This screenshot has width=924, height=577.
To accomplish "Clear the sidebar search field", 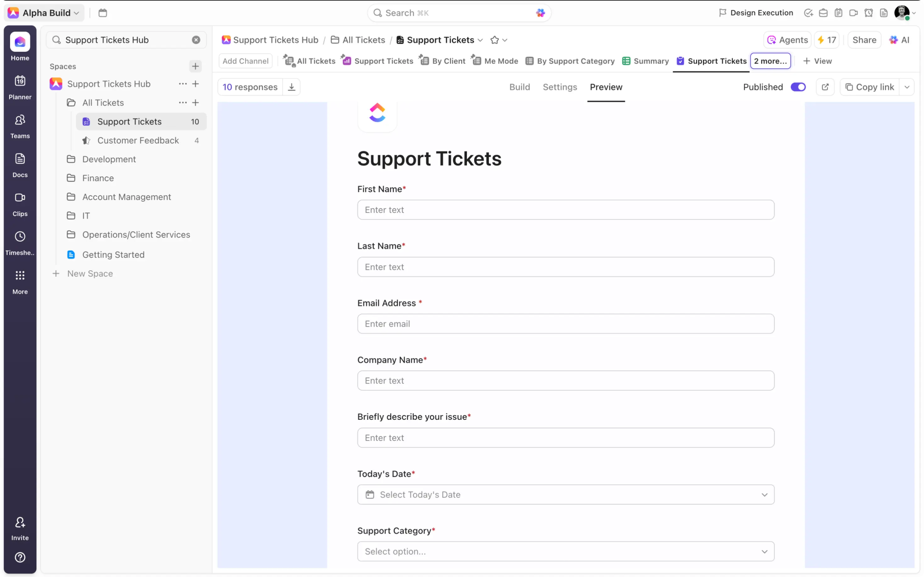I will (196, 40).
